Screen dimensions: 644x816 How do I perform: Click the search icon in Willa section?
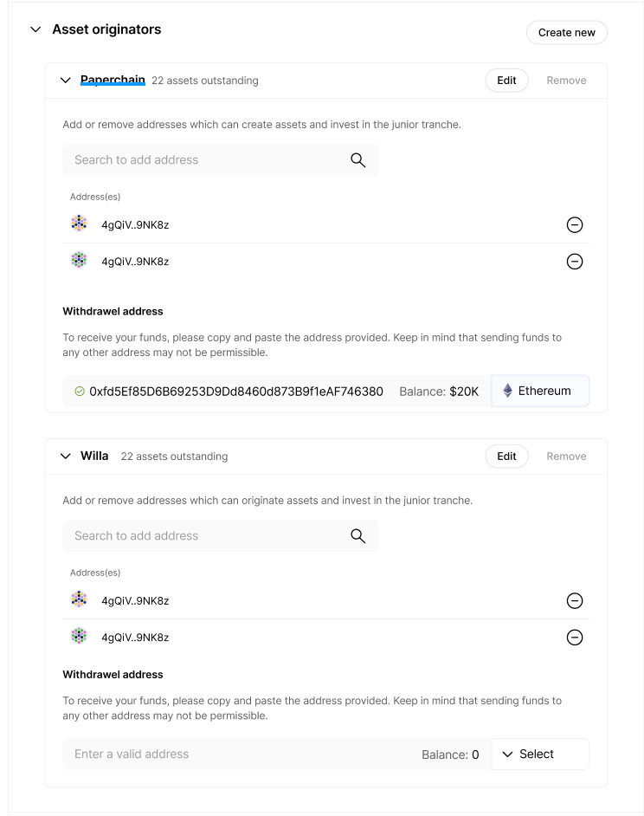point(357,535)
